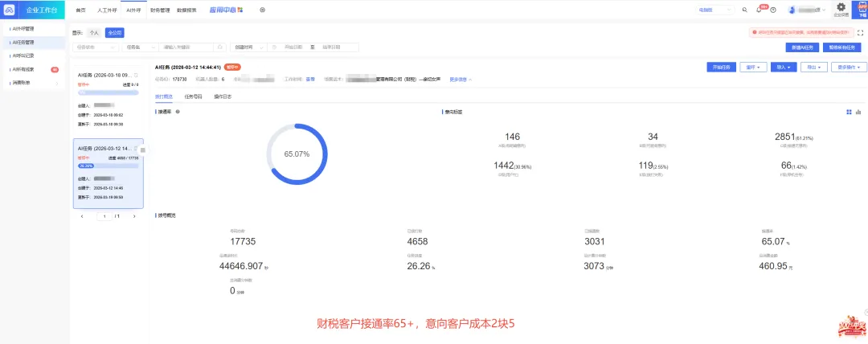Click the APP 下载 phone icon
Screen dimensions: 868x344
pos(862,10)
